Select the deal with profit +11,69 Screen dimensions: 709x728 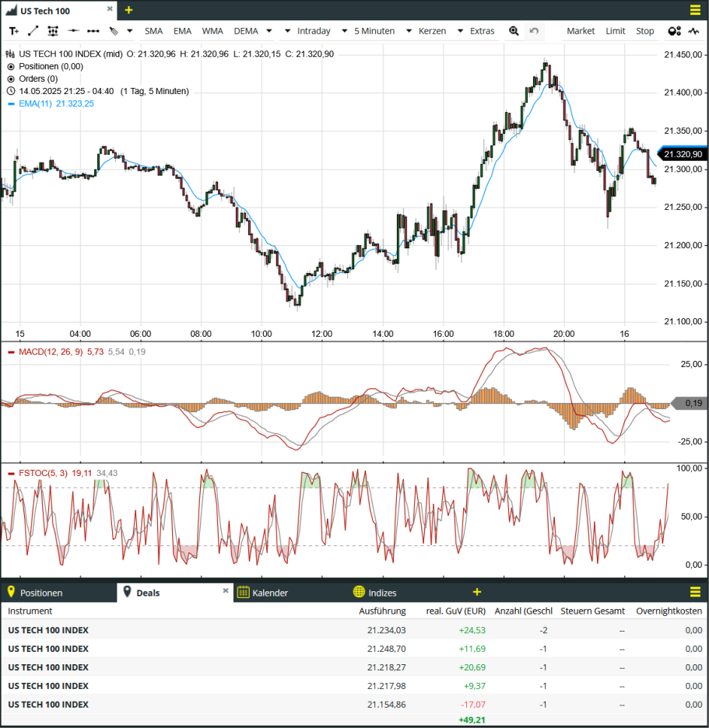[355, 649]
